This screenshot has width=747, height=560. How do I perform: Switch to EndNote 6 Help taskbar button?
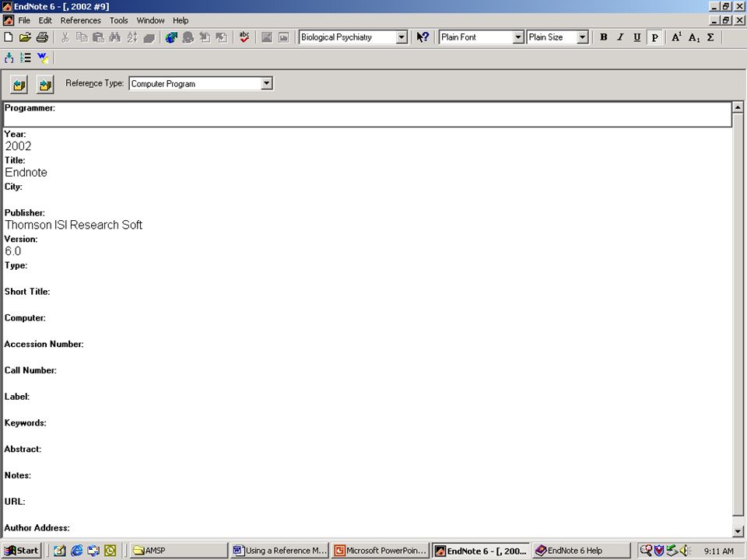(x=580, y=551)
